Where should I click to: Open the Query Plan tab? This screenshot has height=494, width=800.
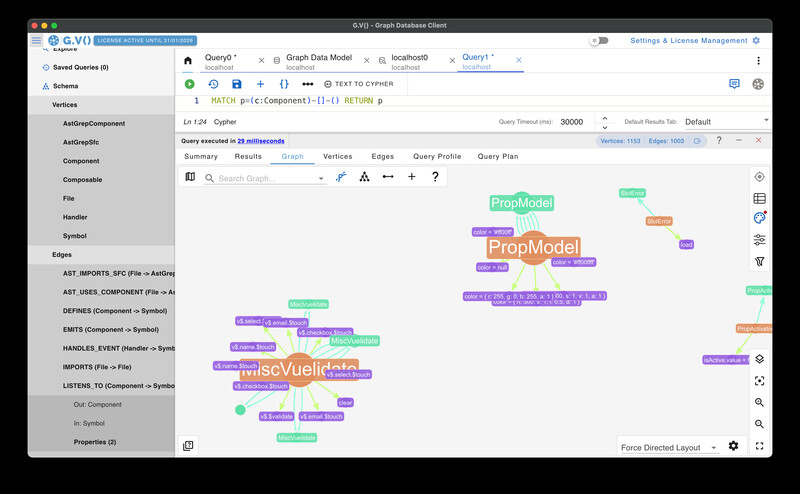coord(498,156)
